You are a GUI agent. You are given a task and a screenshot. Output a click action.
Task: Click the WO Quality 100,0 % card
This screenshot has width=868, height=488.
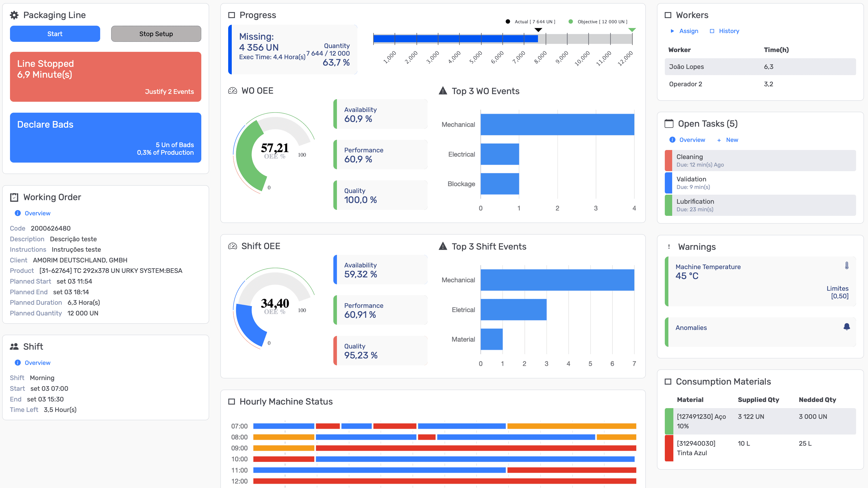point(380,195)
